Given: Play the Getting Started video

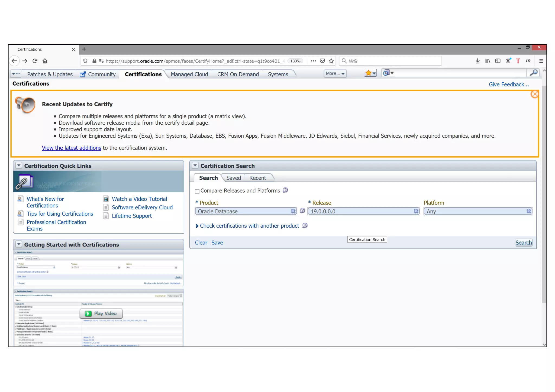Looking at the screenshot, I should pyautogui.click(x=101, y=313).
